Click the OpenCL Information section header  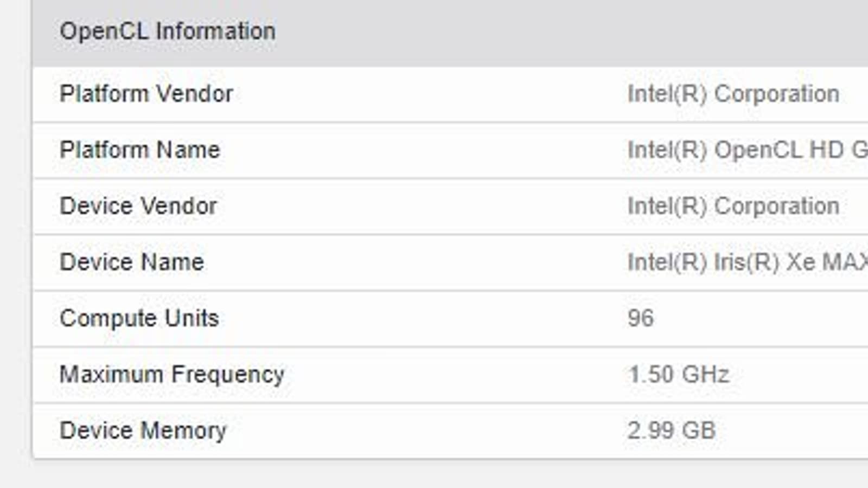pyautogui.click(x=168, y=31)
